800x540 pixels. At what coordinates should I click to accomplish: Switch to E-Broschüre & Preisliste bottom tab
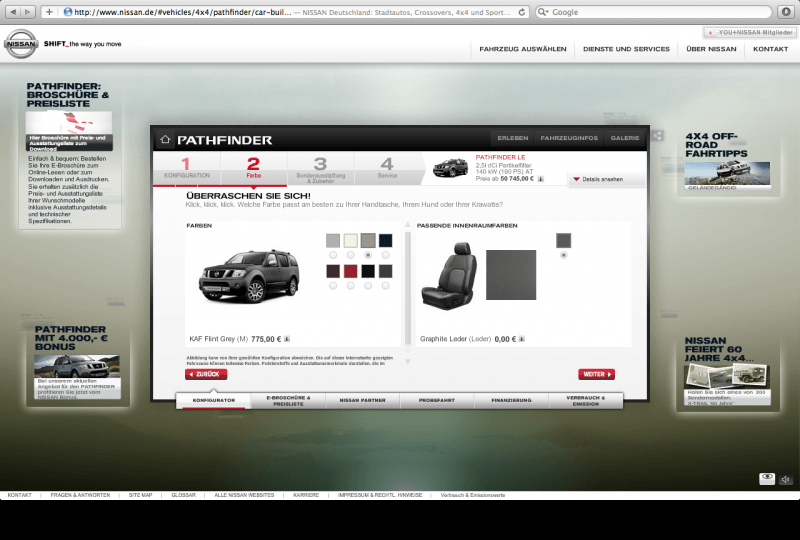tap(288, 401)
